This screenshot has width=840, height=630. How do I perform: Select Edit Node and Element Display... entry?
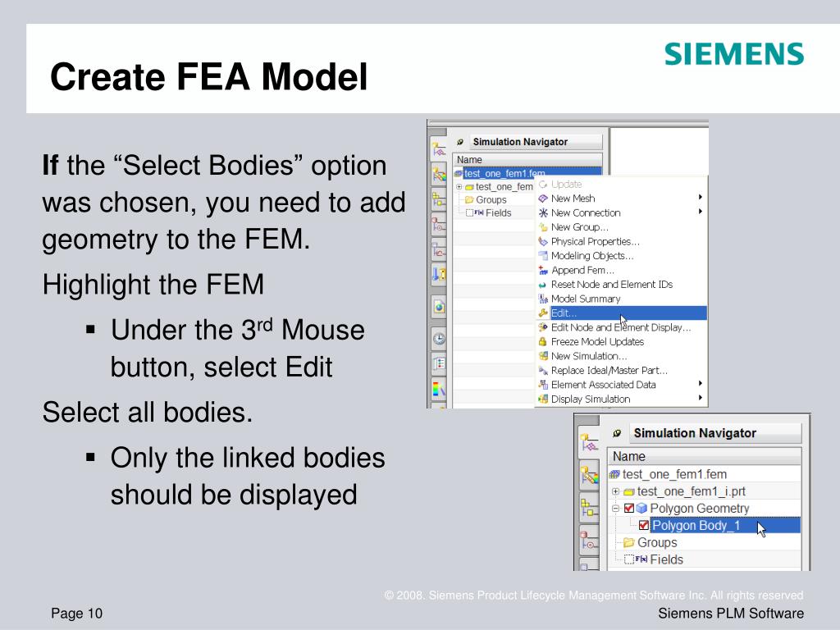[x=622, y=327]
